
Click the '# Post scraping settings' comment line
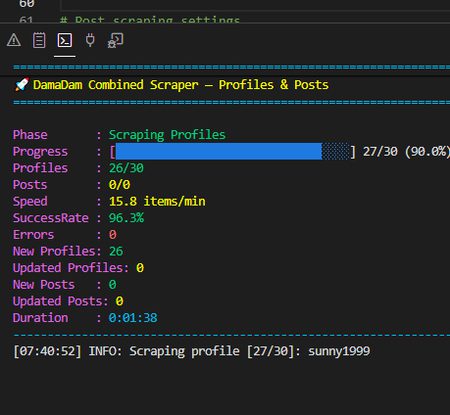click(150, 20)
